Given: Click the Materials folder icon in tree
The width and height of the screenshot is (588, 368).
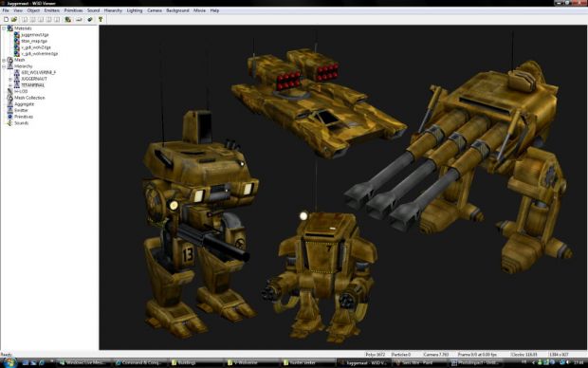Looking at the screenshot, I should coord(10,28).
